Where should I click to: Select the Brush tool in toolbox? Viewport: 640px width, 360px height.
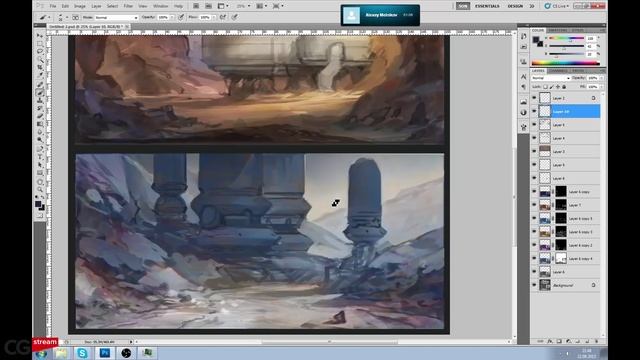[x=40, y=93]
